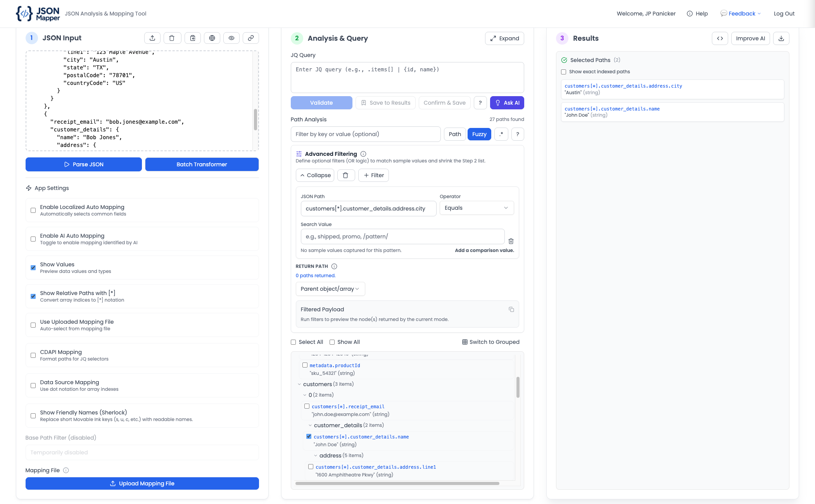Image resolution: width=815 pixels, height=504 pixels.
Task: Click Switch to Grouped view
Action: 491,342
